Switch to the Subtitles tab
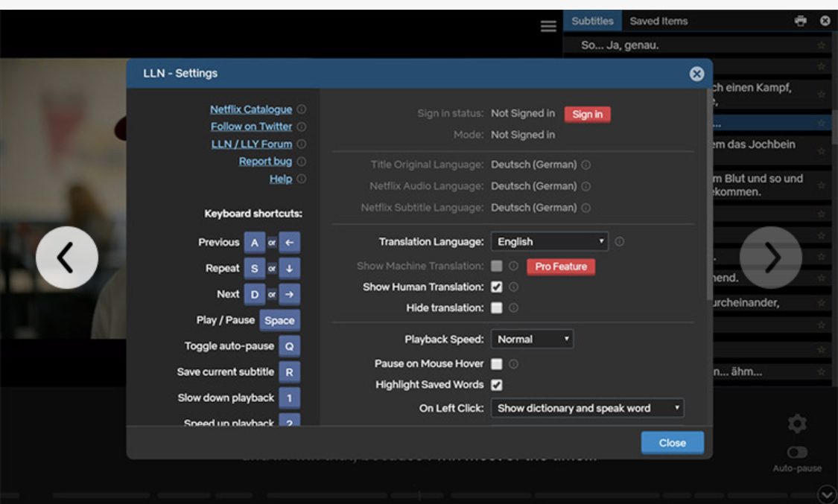The height and width of the screenshot is (504, 838). click(592, 22)
